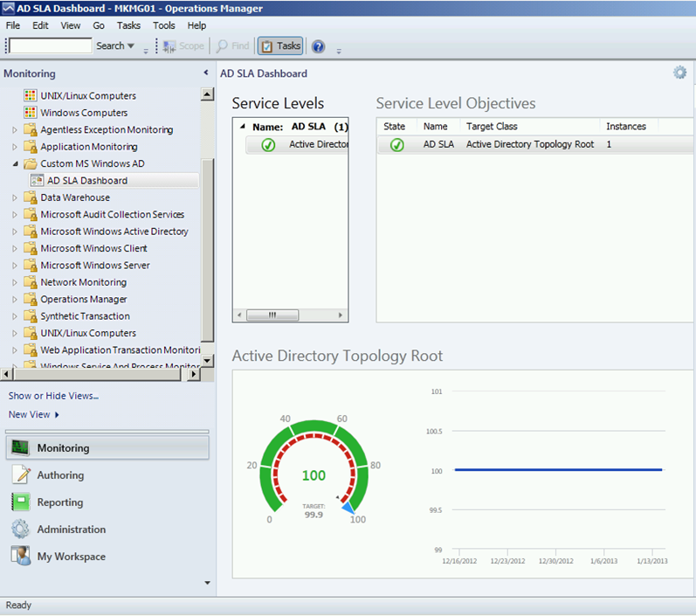The image size is (696, 616).
Task: Select the Active Directory row in Service Levels
Action: (x=297, y=145)
